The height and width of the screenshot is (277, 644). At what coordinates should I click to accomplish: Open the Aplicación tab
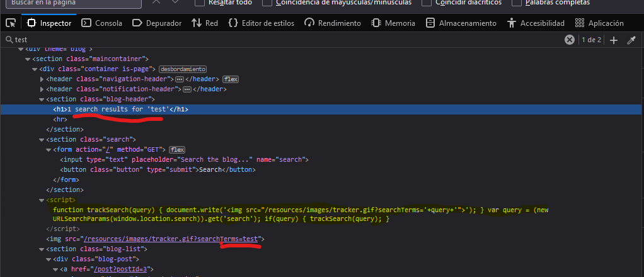tap(599, 23)
